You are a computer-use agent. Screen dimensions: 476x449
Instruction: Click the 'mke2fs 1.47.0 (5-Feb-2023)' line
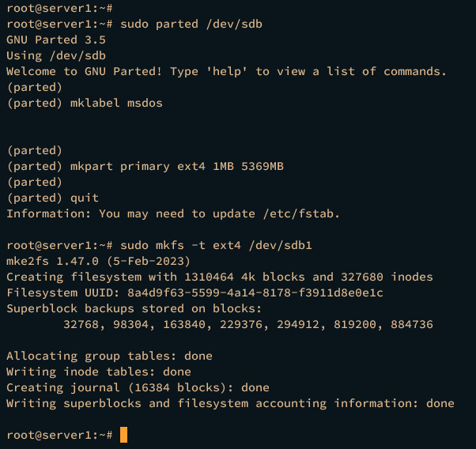coord(99,261)
